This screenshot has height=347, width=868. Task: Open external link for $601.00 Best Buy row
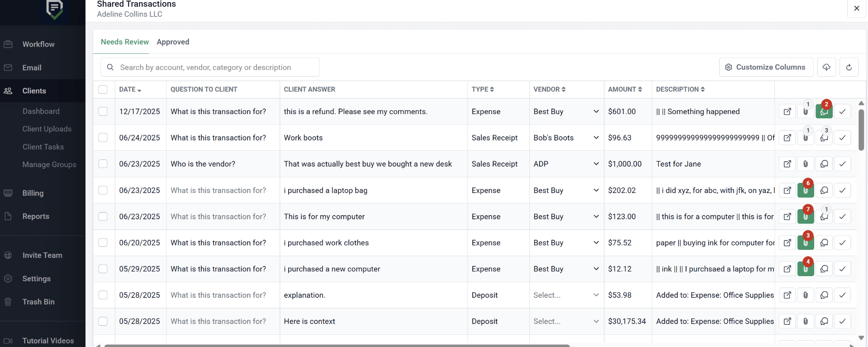click(787, 112)
